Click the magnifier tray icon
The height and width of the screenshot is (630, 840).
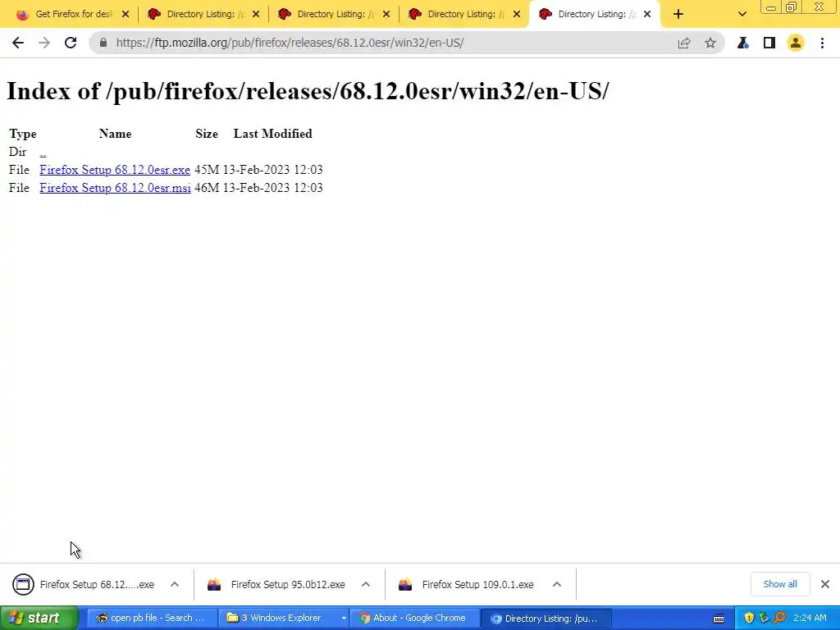coord(780,619)
